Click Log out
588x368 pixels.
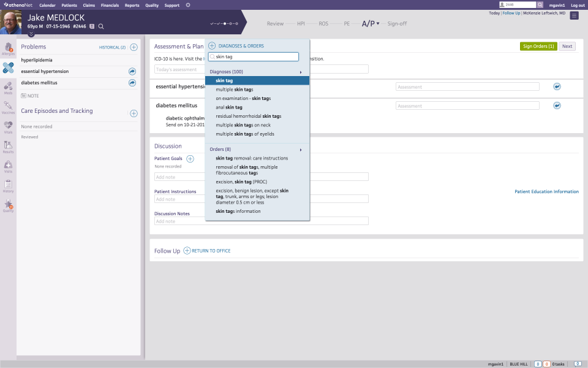pos(578,6)
